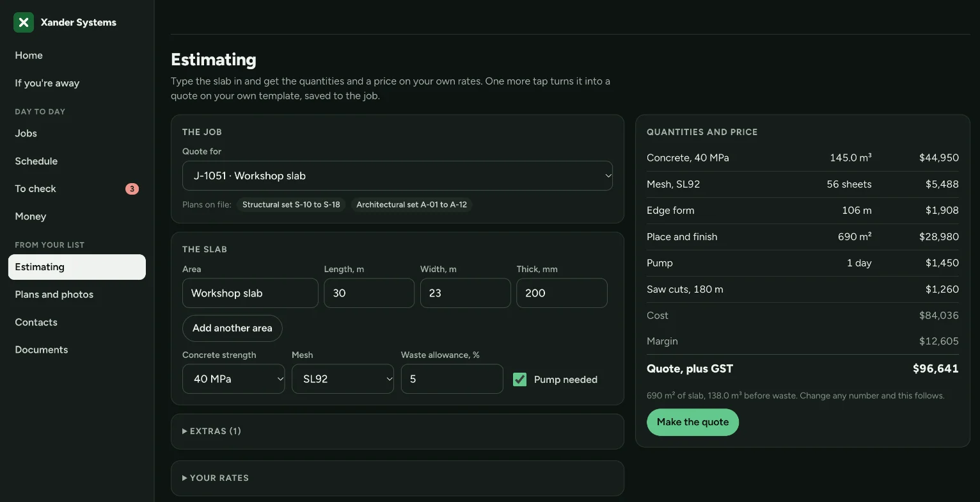Click the Width, m input field
This screenshot has width=980, height=502.
[x=466, y=293]
